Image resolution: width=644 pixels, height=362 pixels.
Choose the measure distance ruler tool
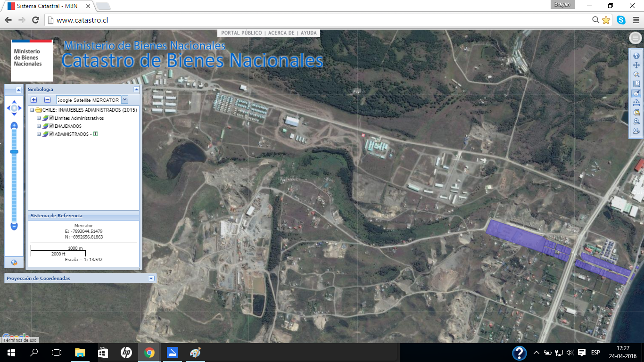(x=636, y=103)
